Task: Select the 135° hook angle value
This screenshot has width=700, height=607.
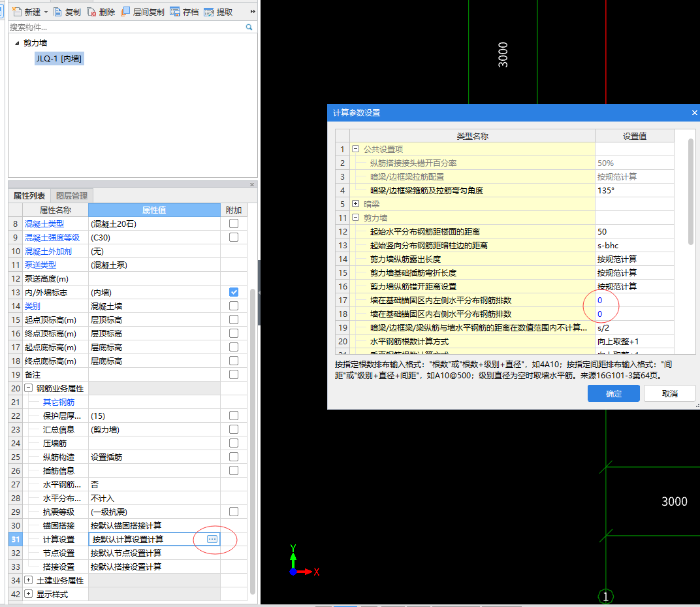Action: tap(635, 190)
